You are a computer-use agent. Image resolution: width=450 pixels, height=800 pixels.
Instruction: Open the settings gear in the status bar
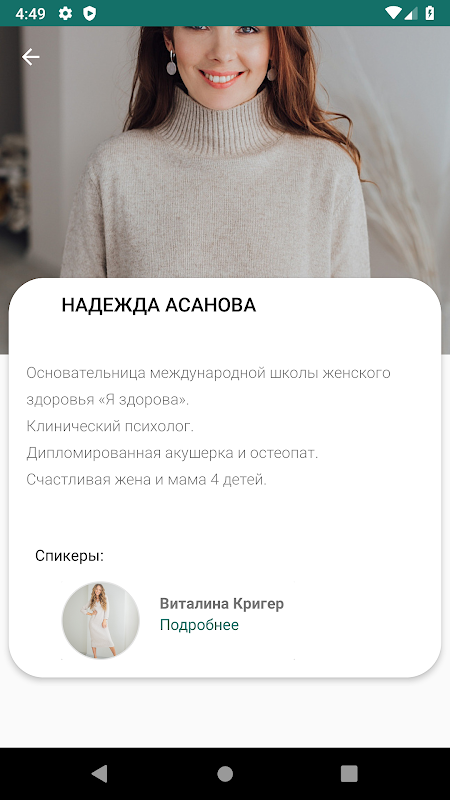tap(65, 13)
